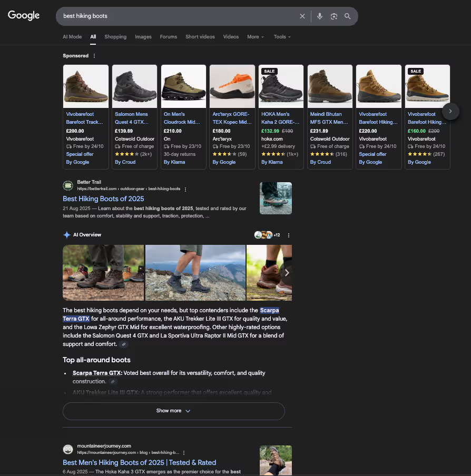This screenshot has height=476, width=471.
Task: Click the magnifying glass search button
Action: [348, 16]
